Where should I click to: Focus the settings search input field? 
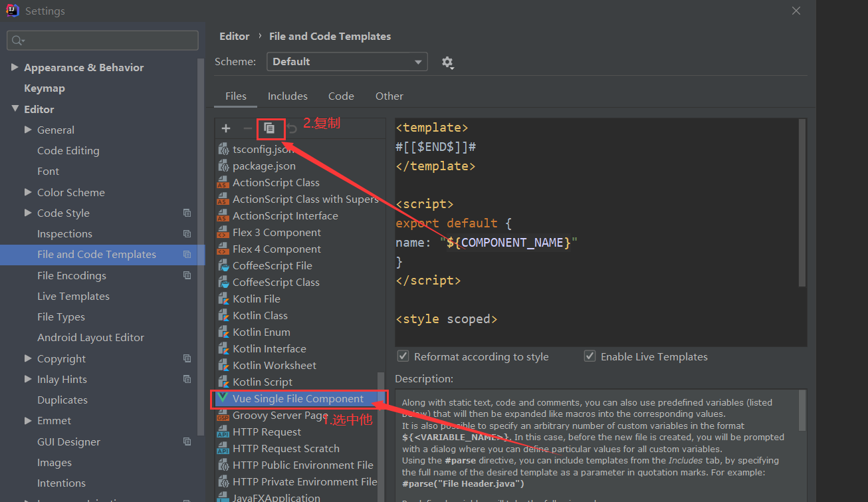point(103,41)
